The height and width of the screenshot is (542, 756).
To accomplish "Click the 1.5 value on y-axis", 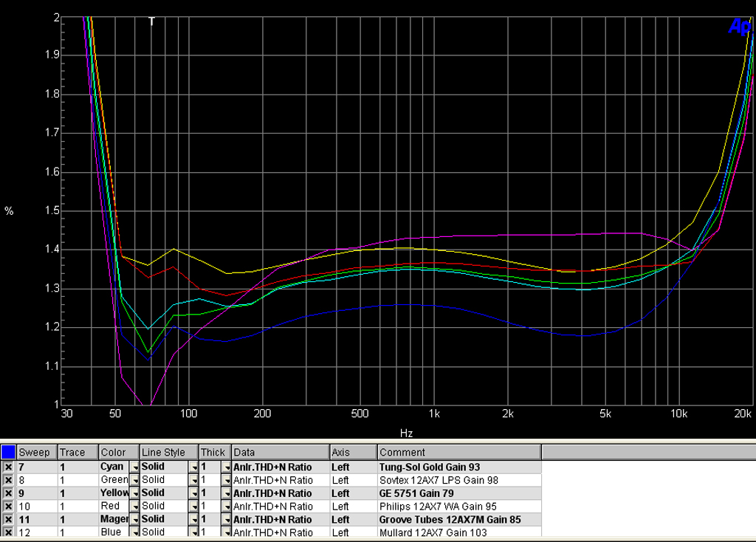I will 52,210.
